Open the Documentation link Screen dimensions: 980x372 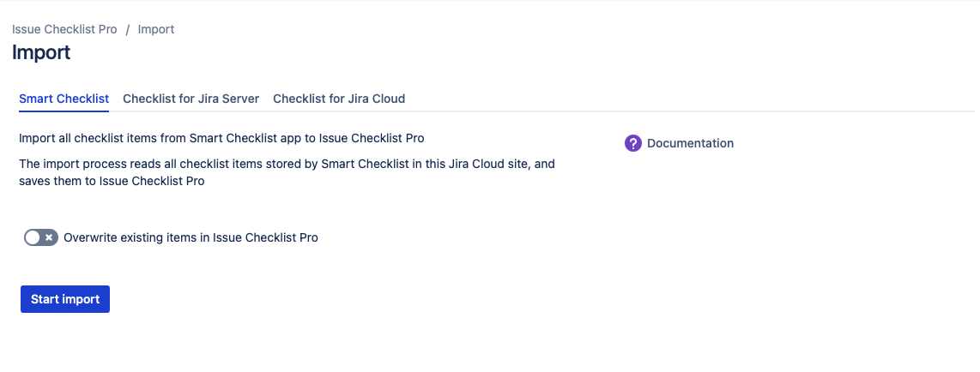tap(690, 143)
